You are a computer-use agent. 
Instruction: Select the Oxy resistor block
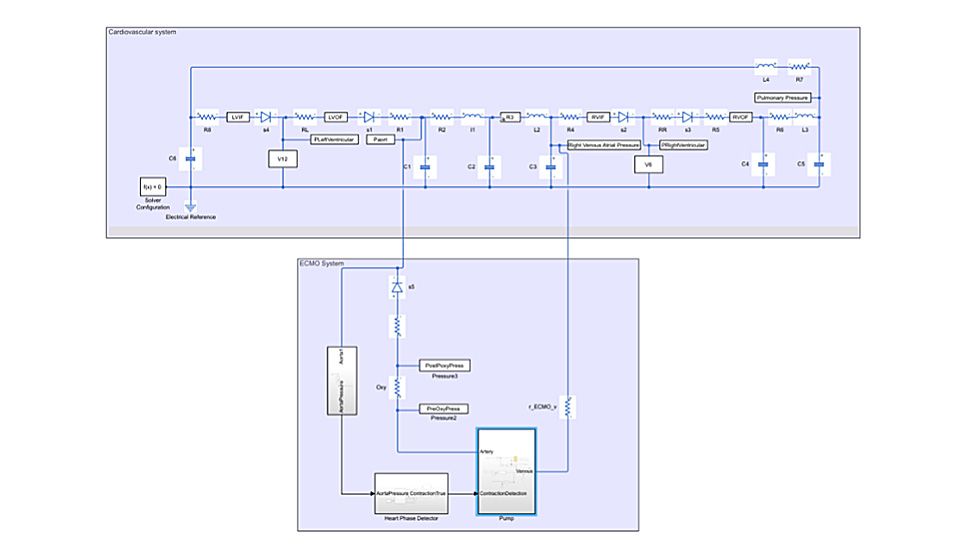[397, 387]
